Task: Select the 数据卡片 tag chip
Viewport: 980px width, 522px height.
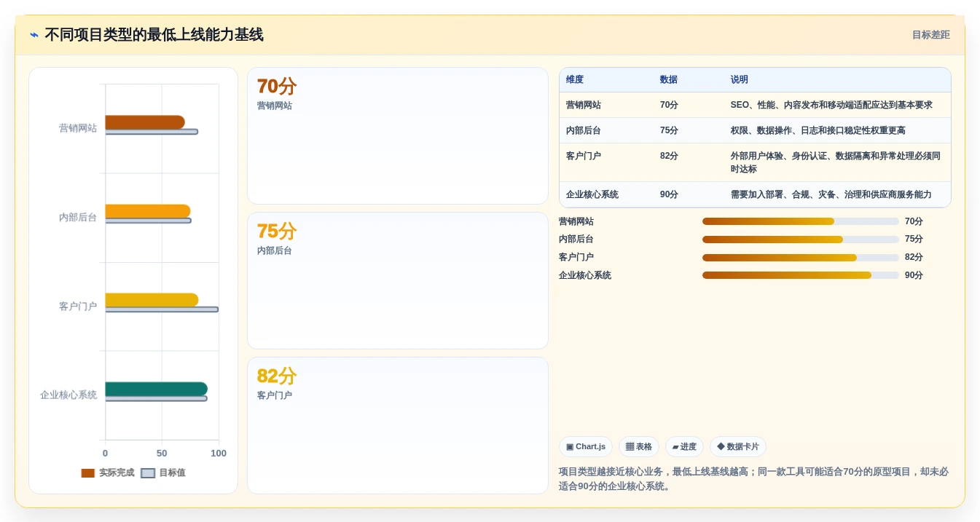Action: pos(738,447)
